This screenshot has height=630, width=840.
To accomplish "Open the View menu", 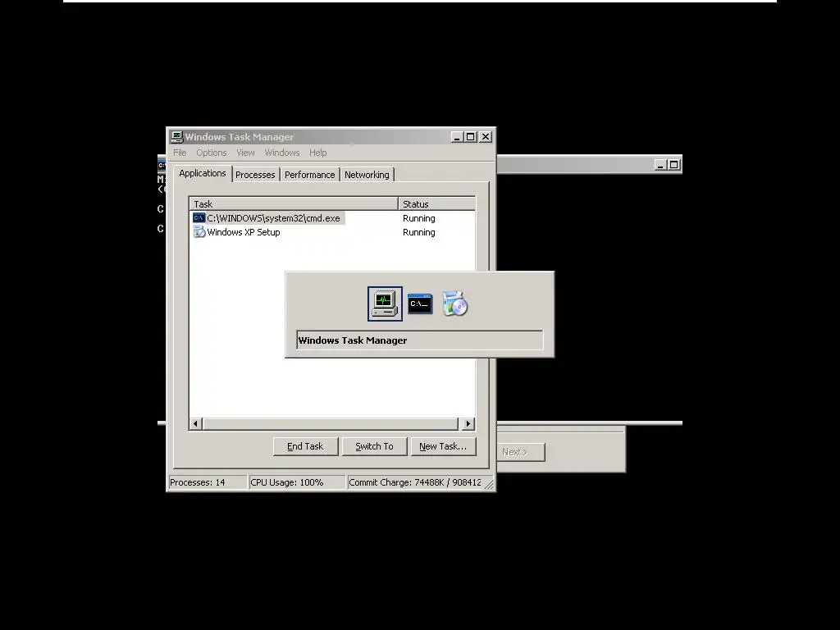I will tap(245, 153).
